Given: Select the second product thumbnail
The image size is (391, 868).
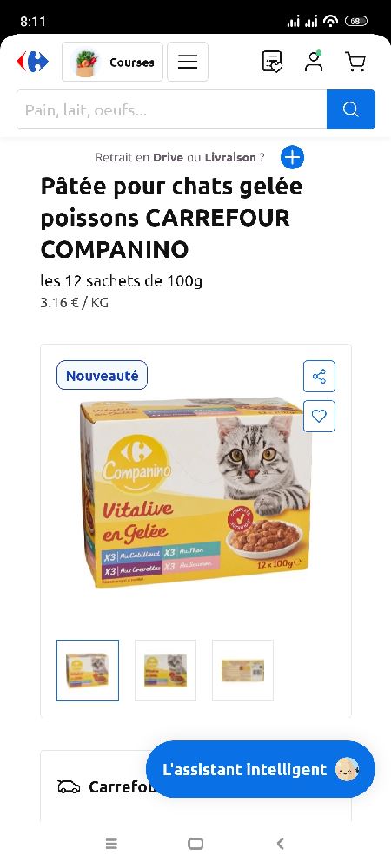Looking at the screenshot, I should (166, 670).
